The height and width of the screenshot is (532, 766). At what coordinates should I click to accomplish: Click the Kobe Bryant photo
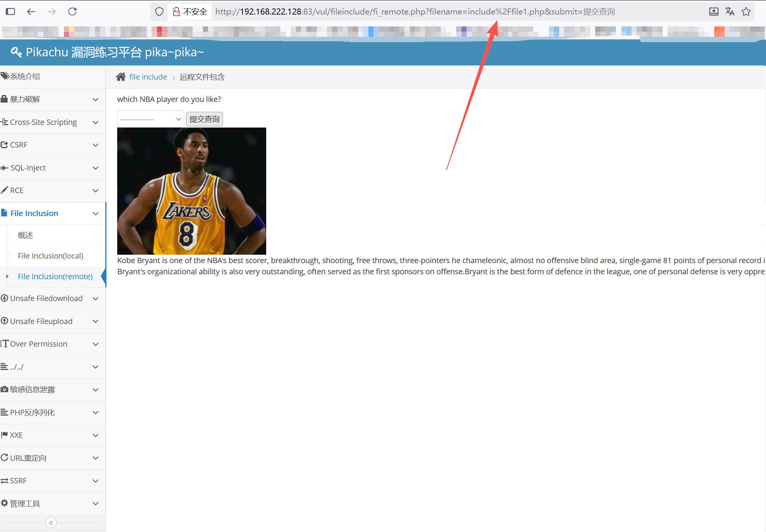coord(191,191)
